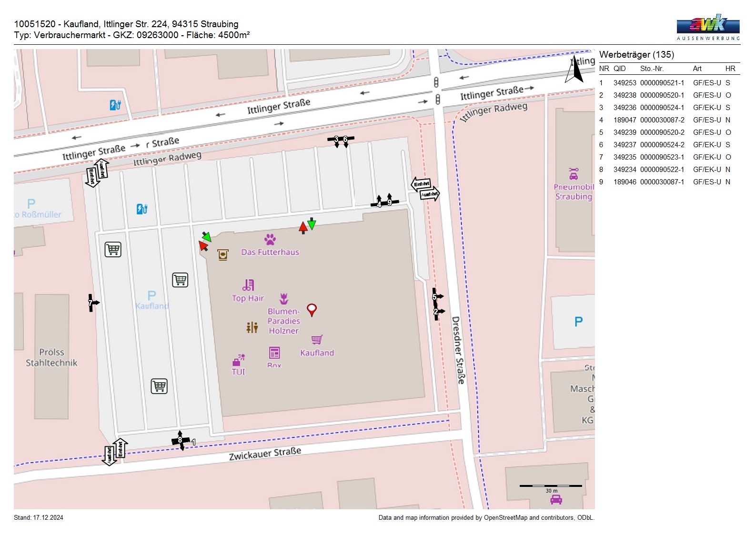
Task: Click the QID column header
Action: [619, 69]
